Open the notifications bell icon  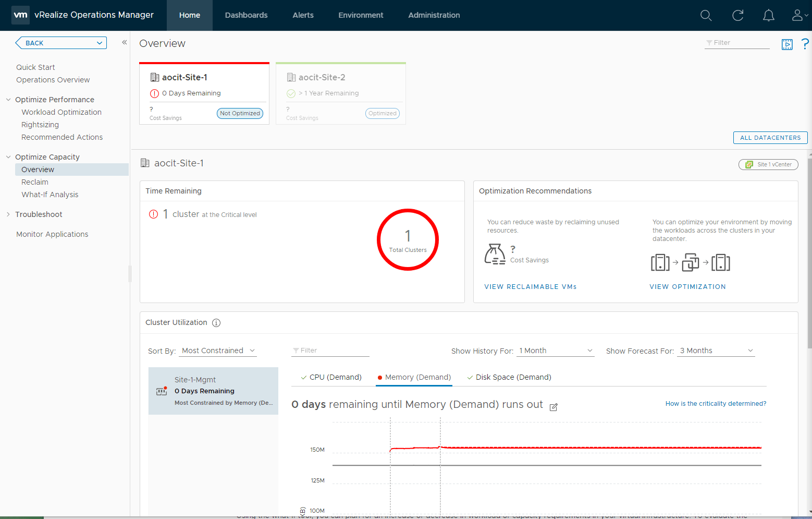(x=769, y=16)
